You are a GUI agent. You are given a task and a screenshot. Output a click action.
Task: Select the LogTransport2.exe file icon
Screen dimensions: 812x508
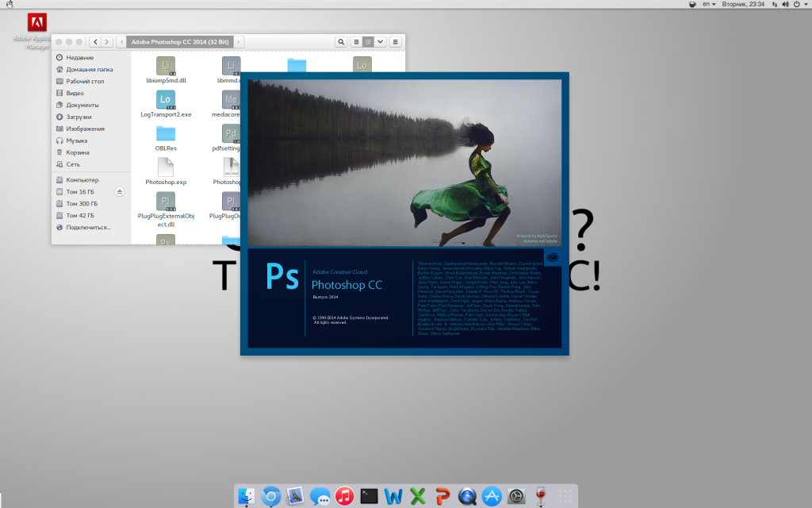click(165, 99)
